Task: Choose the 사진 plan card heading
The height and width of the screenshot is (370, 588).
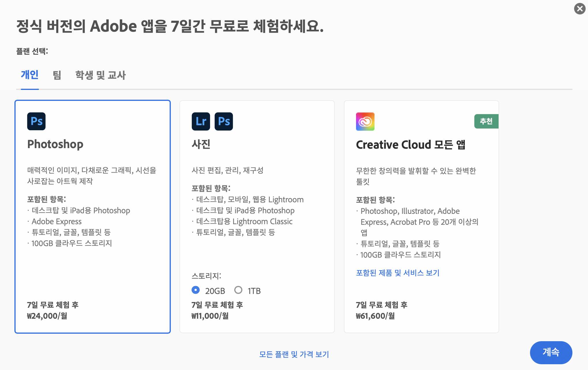Action: [x=201, y=144]
